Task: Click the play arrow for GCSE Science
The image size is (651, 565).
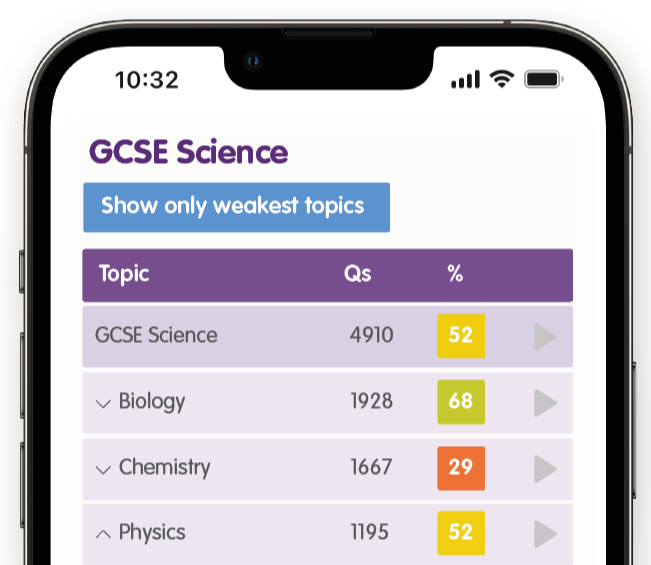Action: (x=546, y=337)
